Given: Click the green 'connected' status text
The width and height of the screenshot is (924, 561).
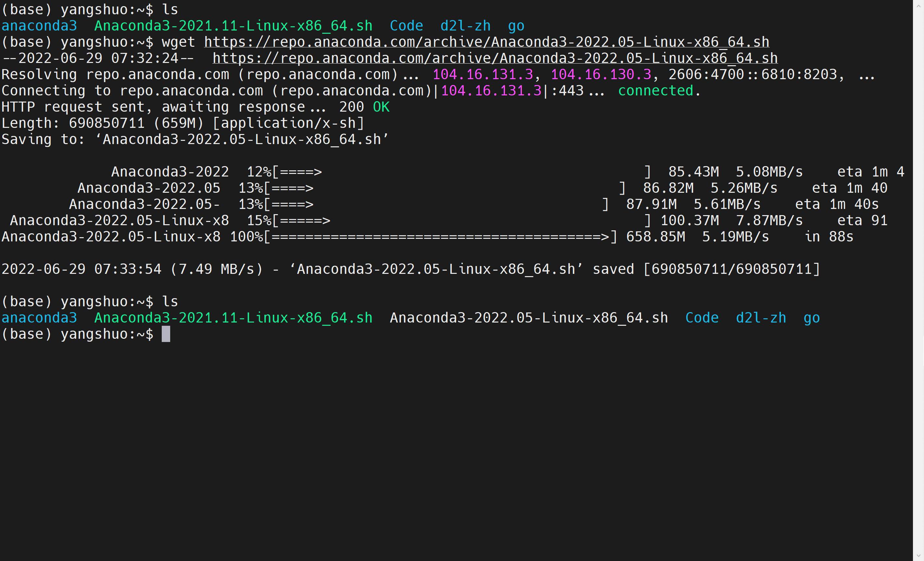Looking at the screenshot, I should pos(655,91).
